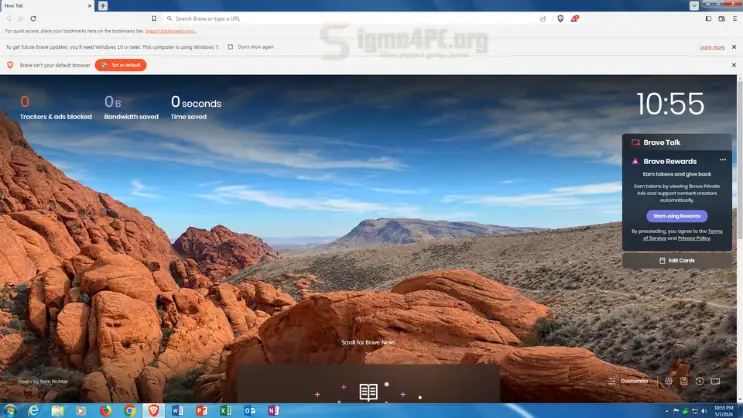743x418 pixels.
Task: Dismiss the default browser notice
Action: [x=734, y=65]
